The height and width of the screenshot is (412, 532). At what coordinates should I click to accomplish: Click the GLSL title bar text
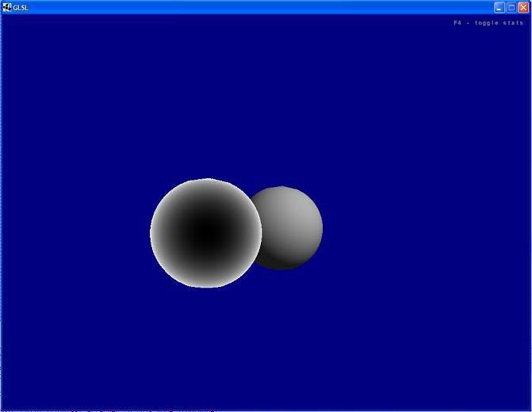pos(21,7)
